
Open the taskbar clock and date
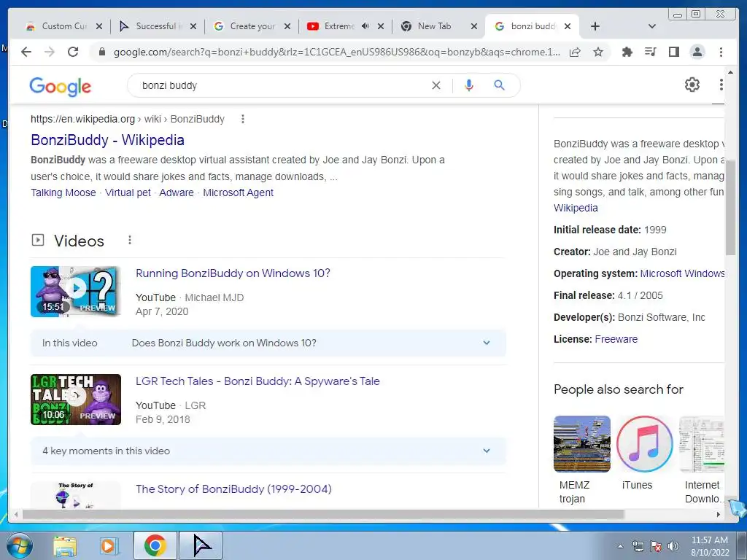pos(709,546)
